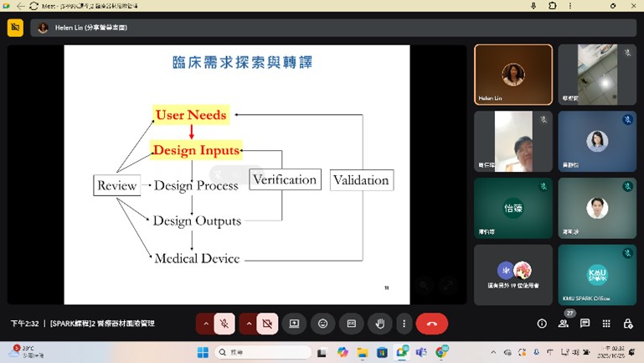Screen dimensions: 644x363
Task: Click the fullscreen icon on shared slide
Action: point(447,285)
